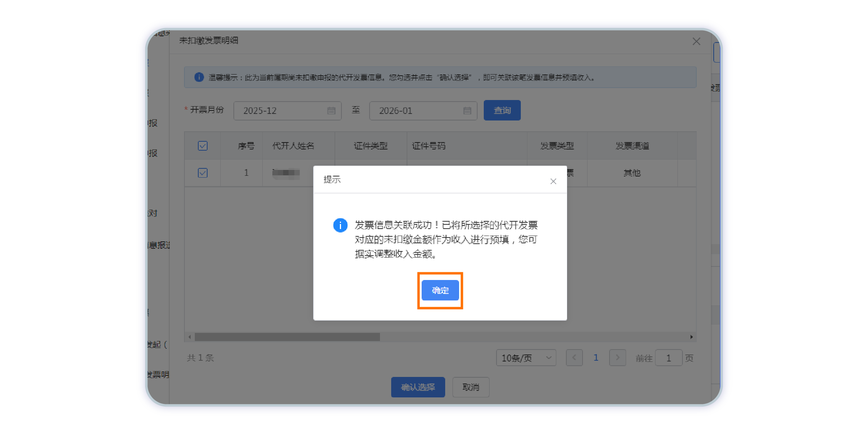Open the calendar icon for 2025-12
The image size is (868, 431).
(331, 111)
